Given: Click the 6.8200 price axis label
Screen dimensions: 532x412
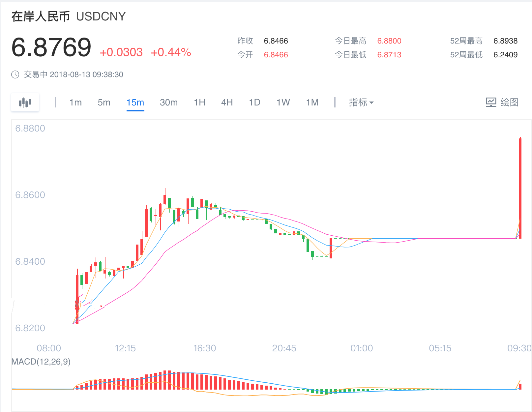Looking at the screenshot, I should 30,328.
